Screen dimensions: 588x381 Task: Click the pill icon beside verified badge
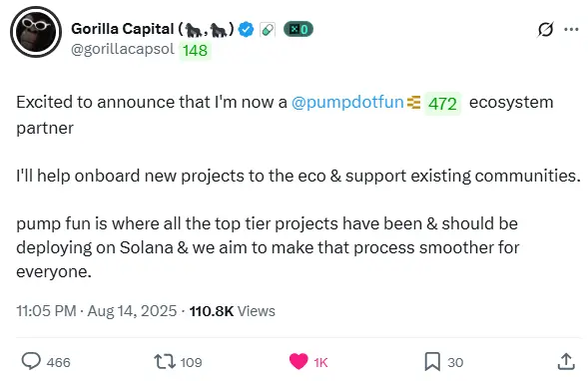point(268,30)
